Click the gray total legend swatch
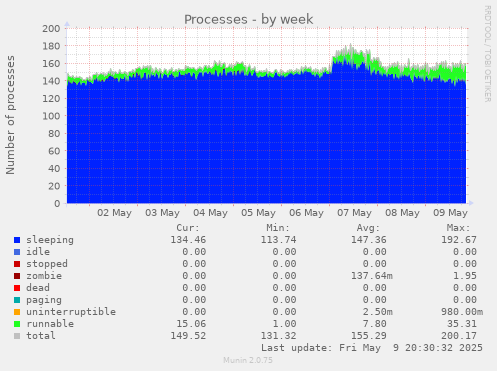 [x=17, y=336]
